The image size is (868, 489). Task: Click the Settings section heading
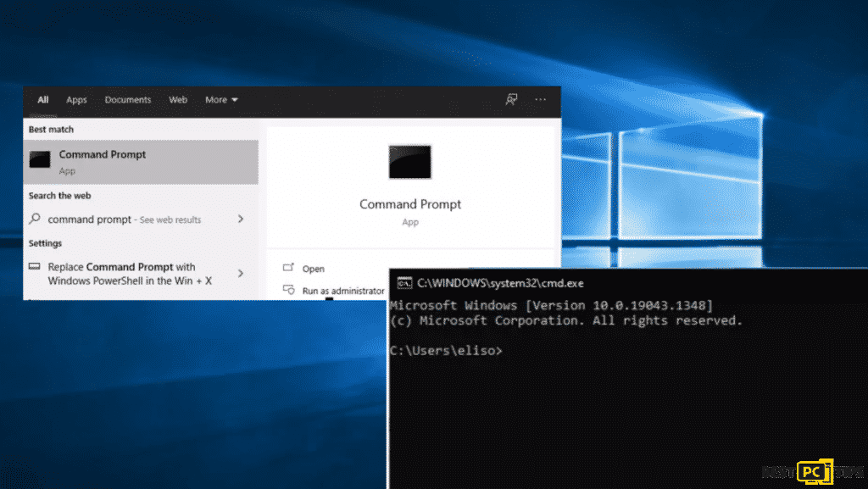(46, 243)
